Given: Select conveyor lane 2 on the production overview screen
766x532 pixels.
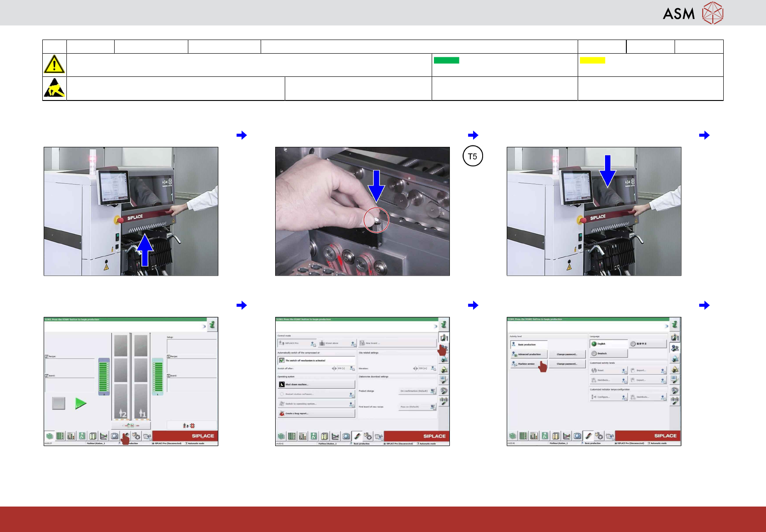Looking at the screenshot, I should coord(121,377).
